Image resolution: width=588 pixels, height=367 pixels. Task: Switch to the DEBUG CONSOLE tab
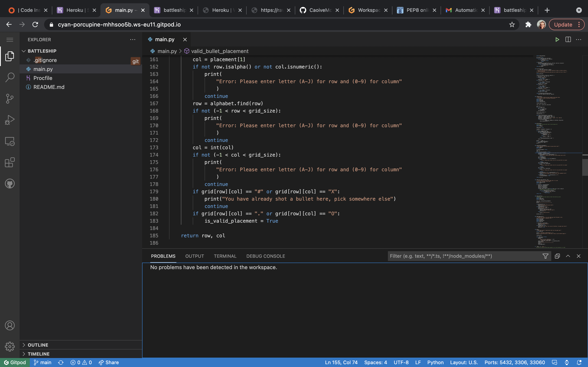click(266, 256)
